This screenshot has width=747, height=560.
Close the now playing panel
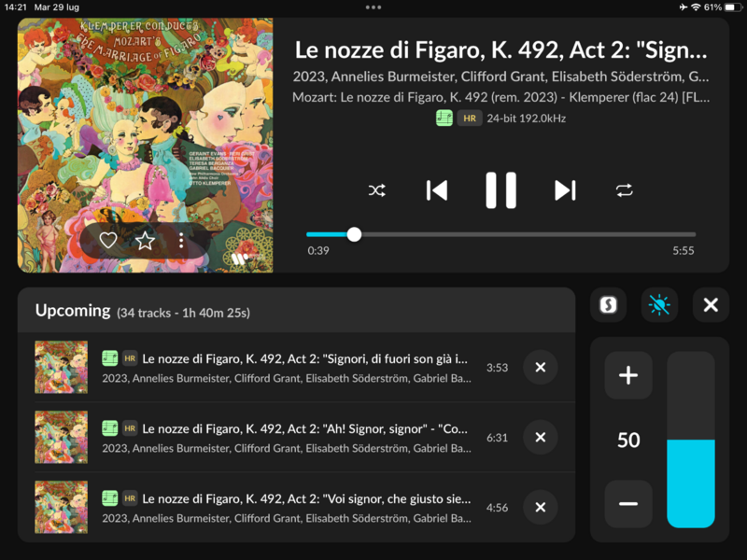click(x=711, y=305)
